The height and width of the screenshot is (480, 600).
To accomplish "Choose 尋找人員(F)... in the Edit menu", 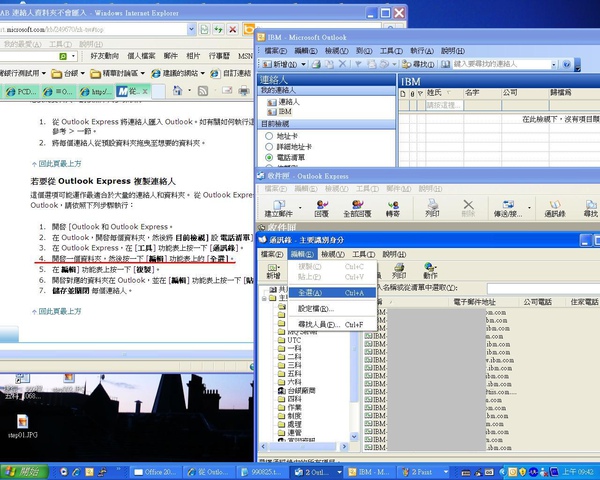I will [x=332, y=325].
